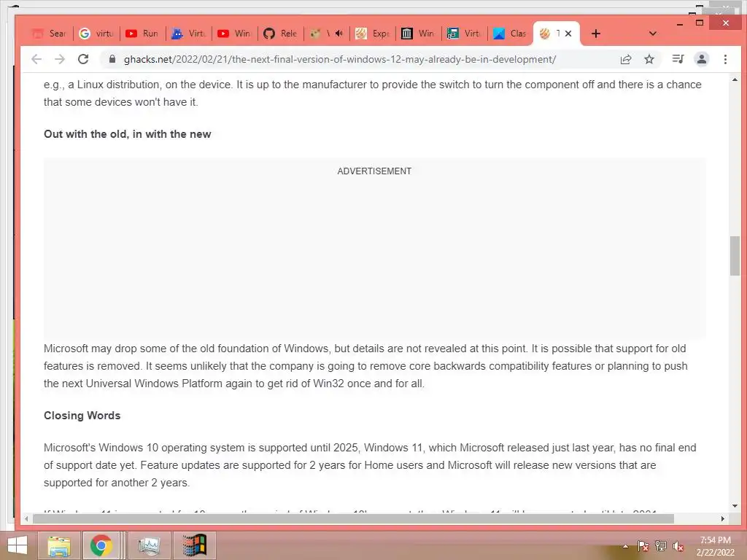Open volume tray icon
This screenshot has height=560, width=747.
point(678,546)
